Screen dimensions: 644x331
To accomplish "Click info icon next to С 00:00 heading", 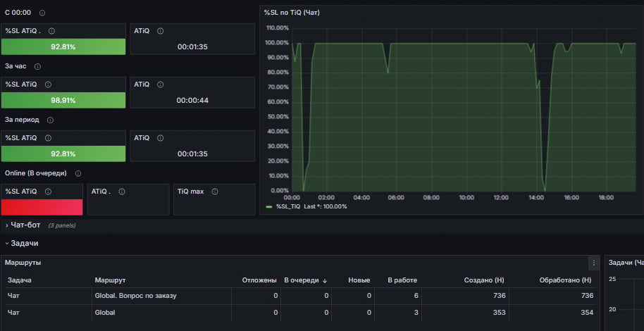I will [x=42, y=13].
